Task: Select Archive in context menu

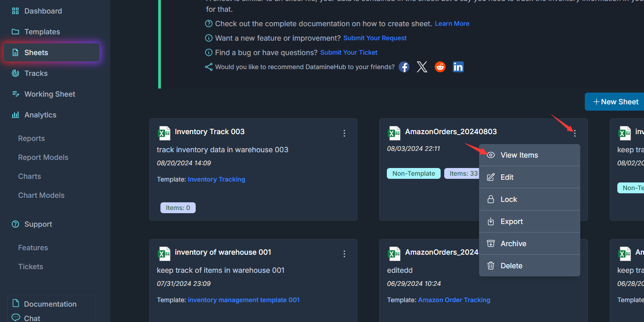Action: click(x=529, y=243)
